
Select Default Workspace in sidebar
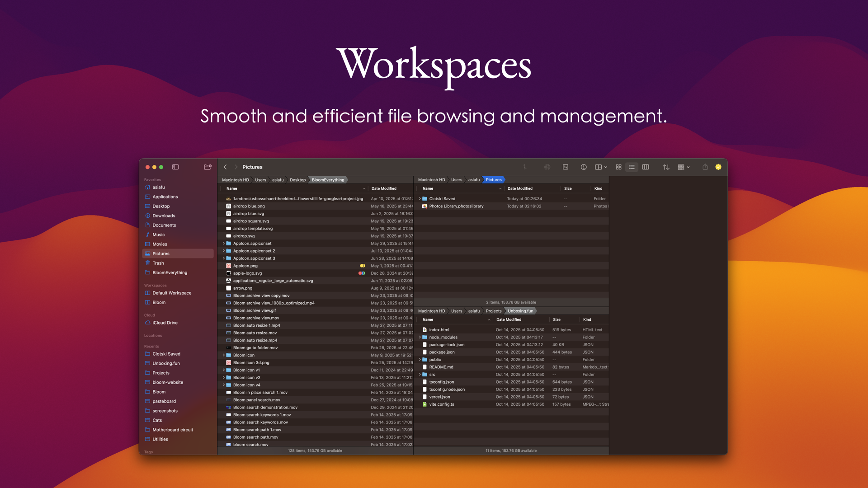(172, 293)
